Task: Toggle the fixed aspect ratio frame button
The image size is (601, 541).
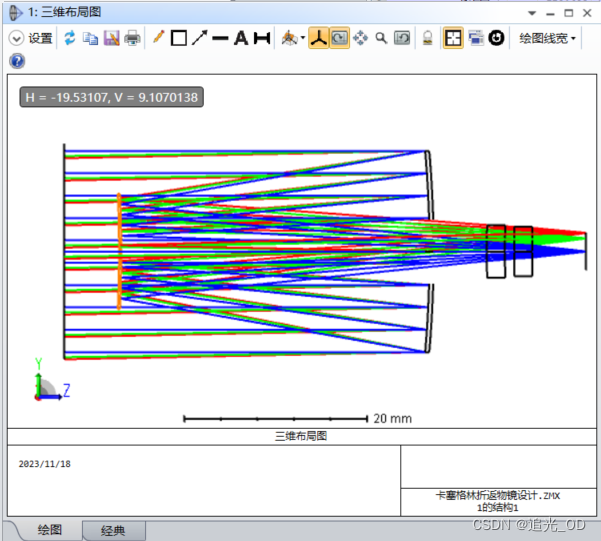Action: [x=453, y=38]
